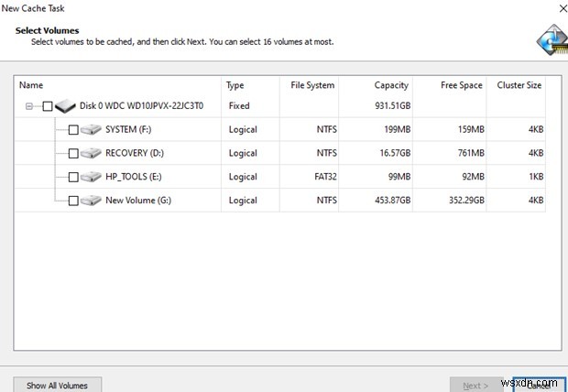This screenshot has width=568, height=392.
Task: Click the 931.51GB capacity value
Action: click(x=393, y=106)
